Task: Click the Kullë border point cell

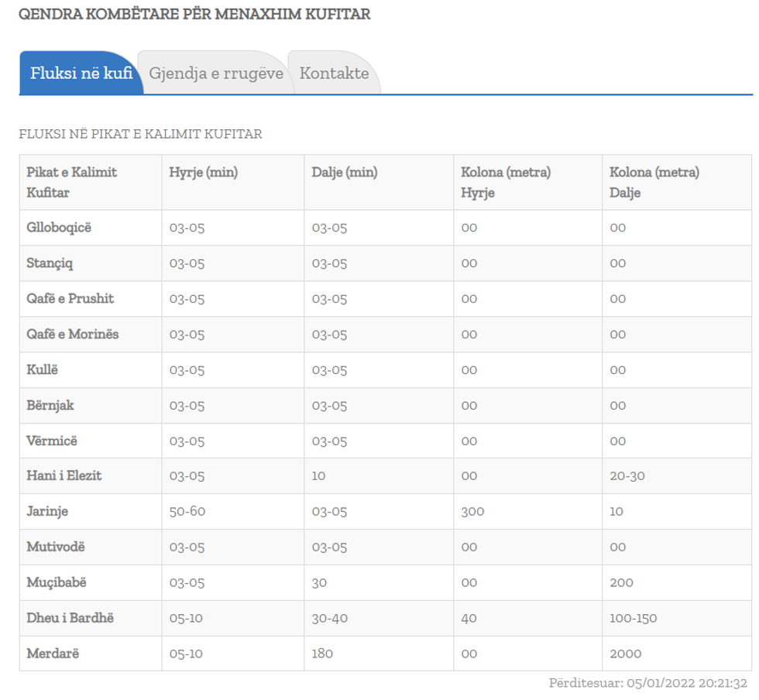Action: pyautogui.click(x=43, y=370)
